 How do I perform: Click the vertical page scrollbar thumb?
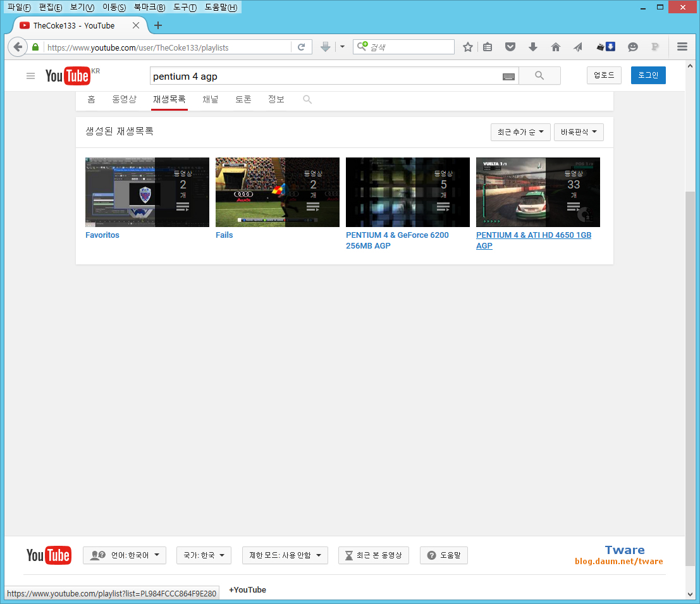690,379
